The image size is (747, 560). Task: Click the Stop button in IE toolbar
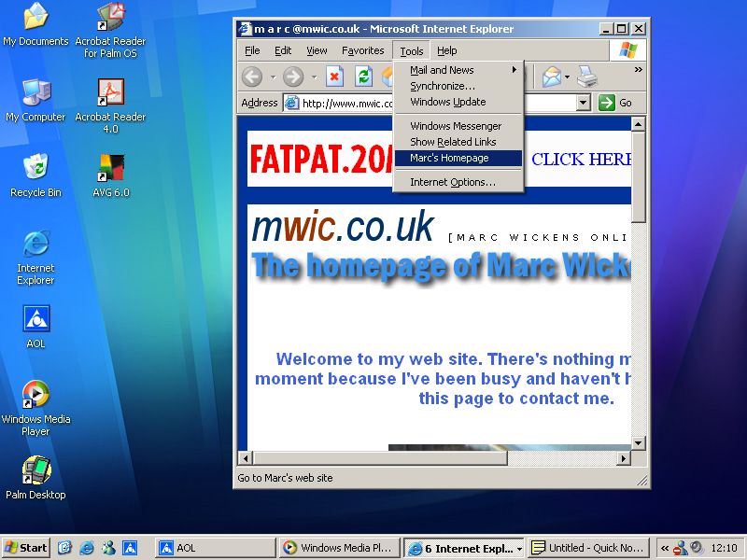pos(335,77)
